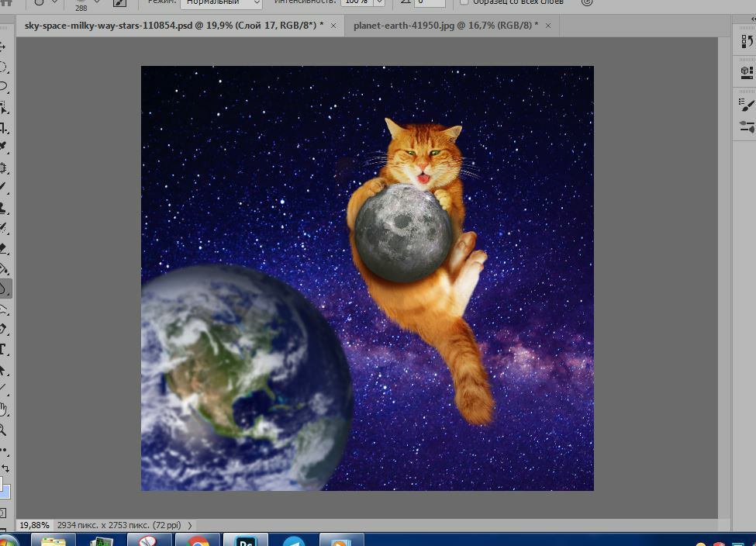
Task: Click the highlighted Blur tool in toolbar
Action: (4, 289)
